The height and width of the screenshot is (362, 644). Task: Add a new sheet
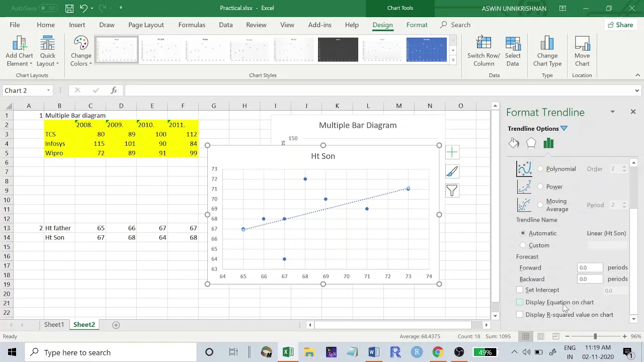point(116,325)
